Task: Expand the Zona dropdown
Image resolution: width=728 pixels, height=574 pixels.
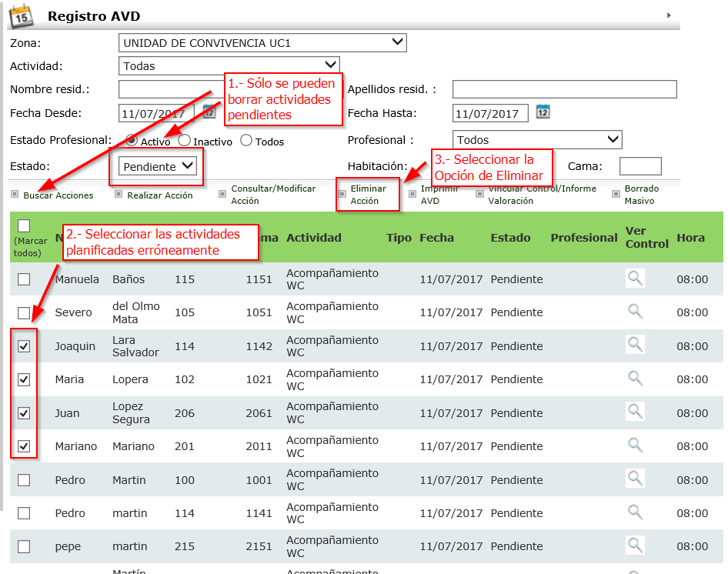Action: tap(262, 42)
